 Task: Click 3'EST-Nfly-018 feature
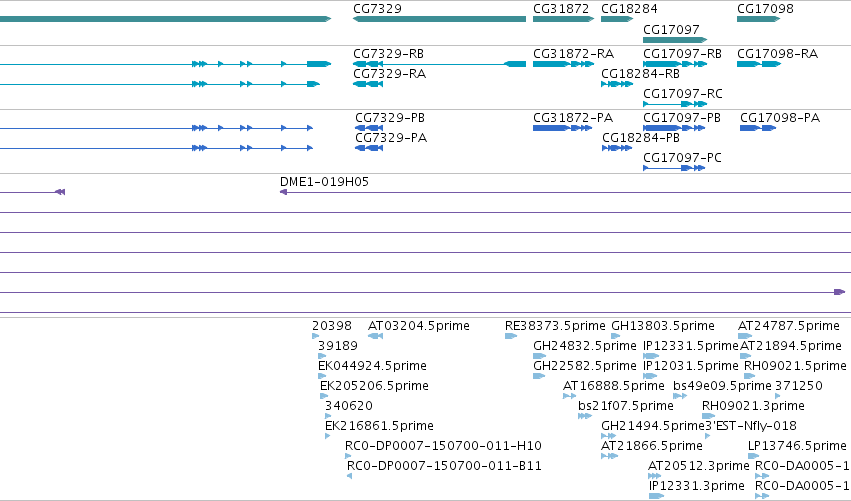pyautogui.click(x=707, y=436)
